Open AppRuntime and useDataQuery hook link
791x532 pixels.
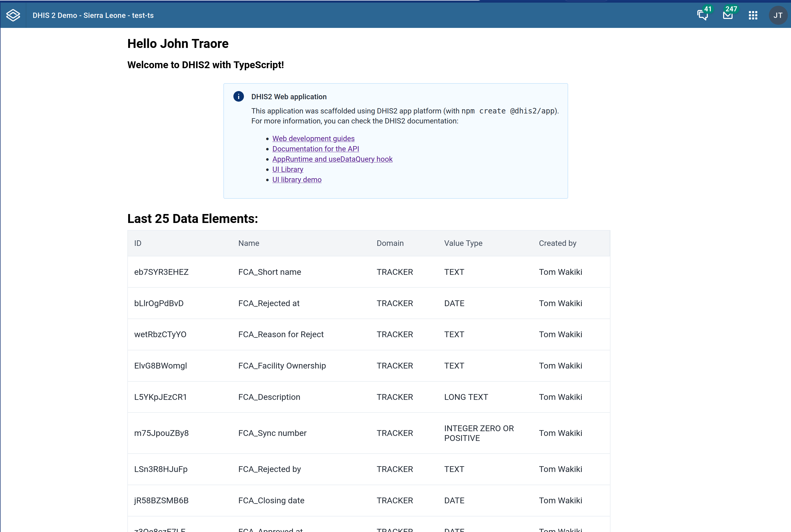(332, 159)
